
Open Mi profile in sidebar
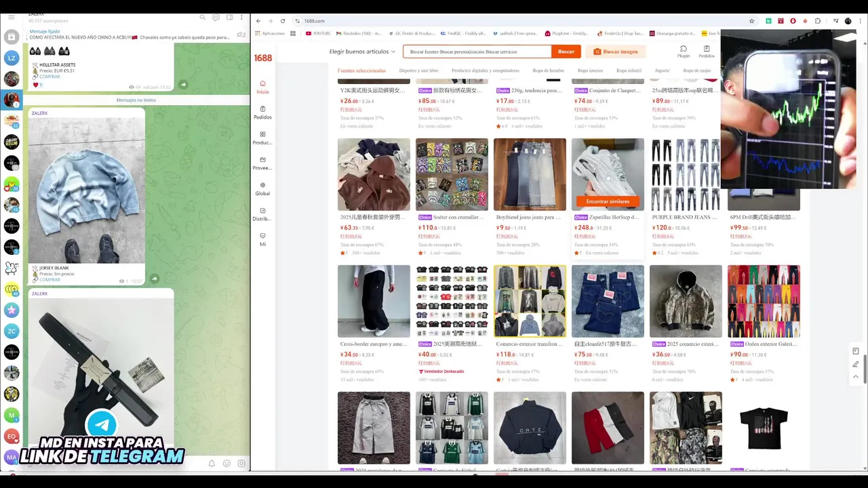[262, 239]
